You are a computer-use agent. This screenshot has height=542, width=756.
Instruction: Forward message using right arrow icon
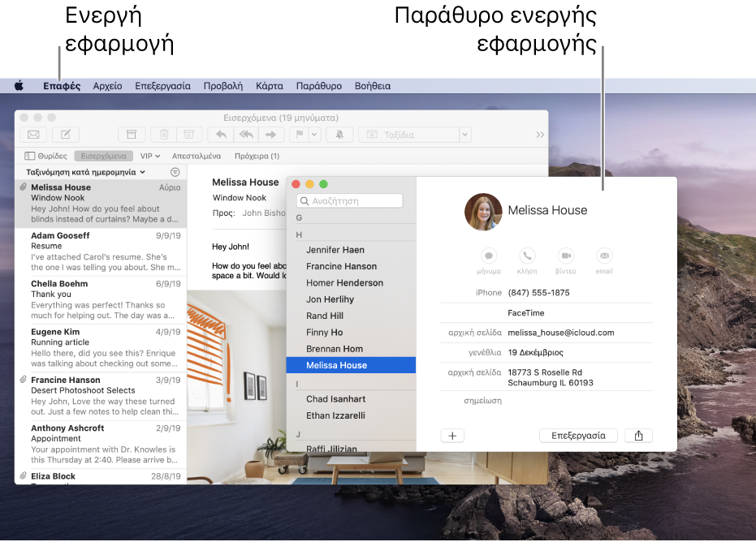tap(271, 135)
